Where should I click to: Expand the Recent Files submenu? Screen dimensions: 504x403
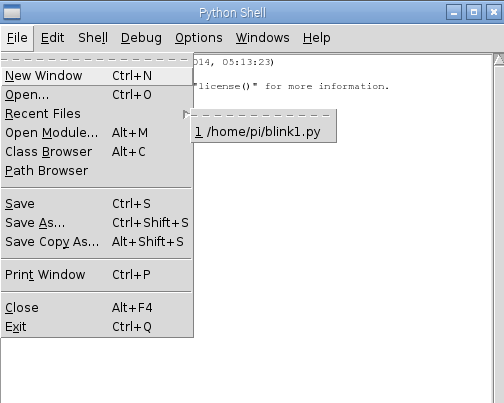point(97,114)
